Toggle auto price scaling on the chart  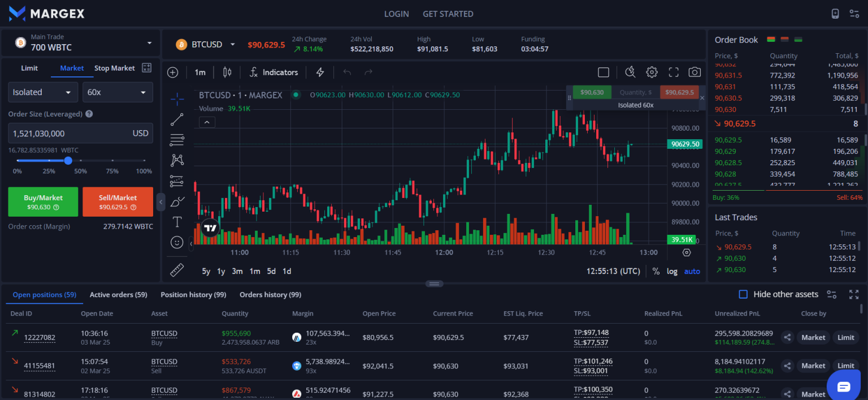coord(692,271)
